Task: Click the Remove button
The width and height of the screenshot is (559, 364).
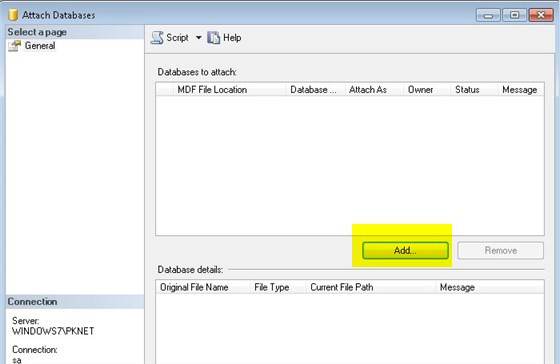Action: pos(501,250)
